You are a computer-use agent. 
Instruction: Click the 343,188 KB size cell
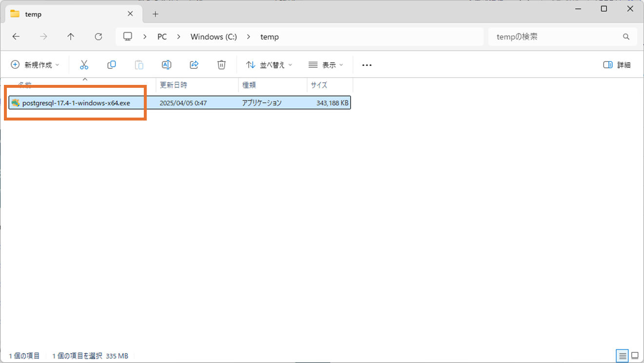coord(332,103)
